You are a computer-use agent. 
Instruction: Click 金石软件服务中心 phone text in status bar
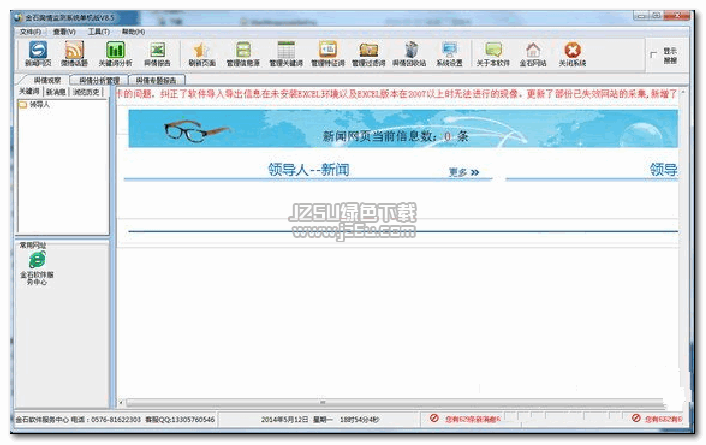pyautogui.click(x=78, y=419)
